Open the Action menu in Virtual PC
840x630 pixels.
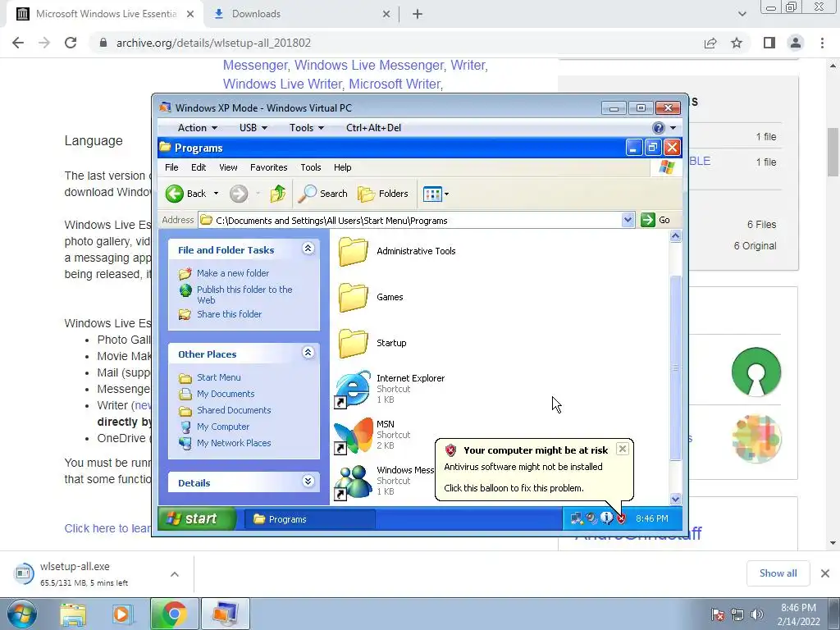click(197, 128)
